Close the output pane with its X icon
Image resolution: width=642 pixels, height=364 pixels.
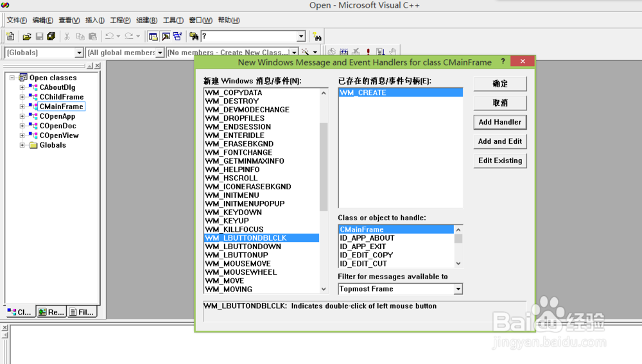tap(5, 327)
